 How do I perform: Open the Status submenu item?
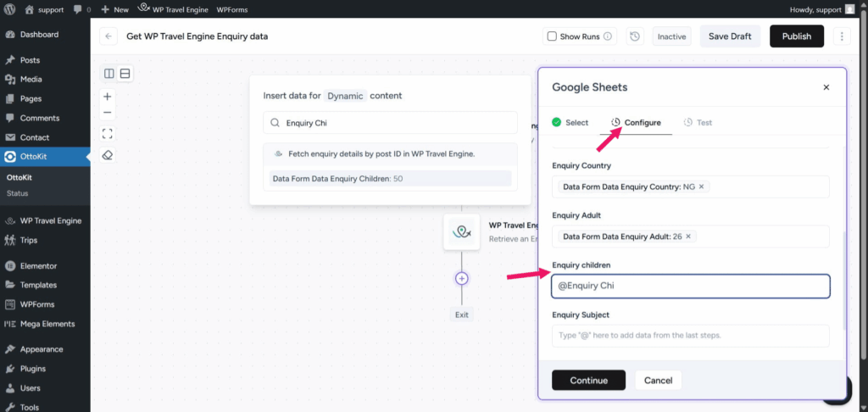[17, 193]
